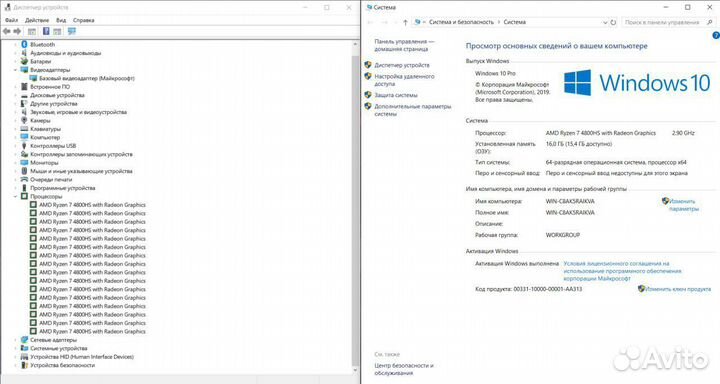Image resolution: width=720 pixels, height=384 pixels.
Task: Refresh the Система window address bar
Action: click(x=613, y=22)
